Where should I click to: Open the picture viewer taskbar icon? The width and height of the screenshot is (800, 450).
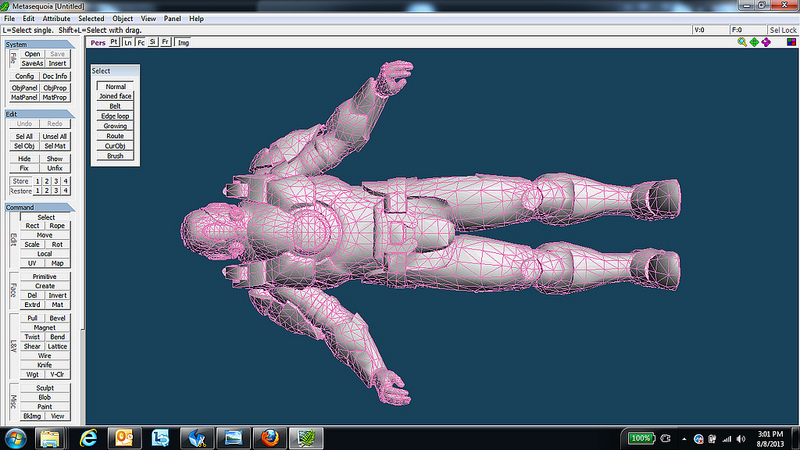233,438
